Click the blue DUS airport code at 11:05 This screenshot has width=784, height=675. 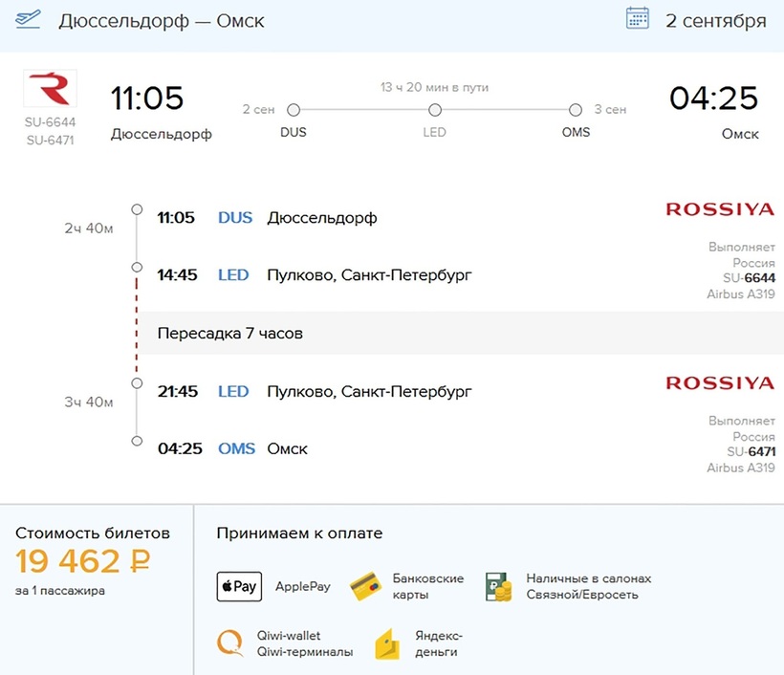[x=235, y=218]
